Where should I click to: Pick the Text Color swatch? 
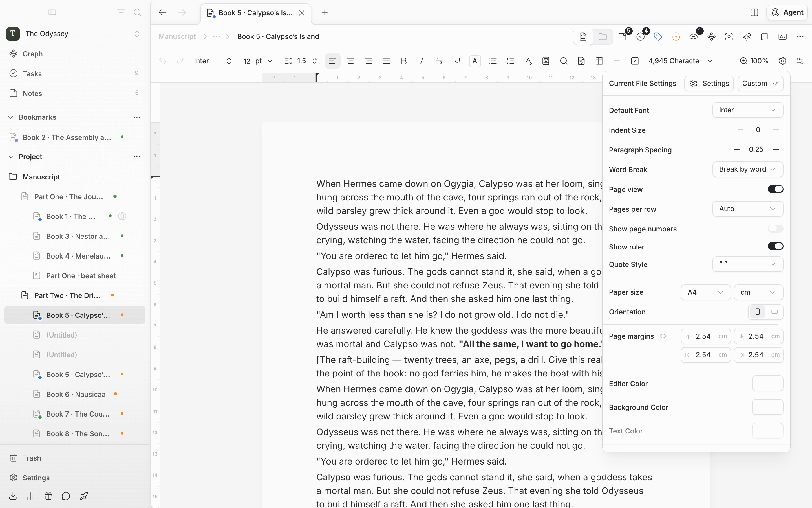[768, 431]
